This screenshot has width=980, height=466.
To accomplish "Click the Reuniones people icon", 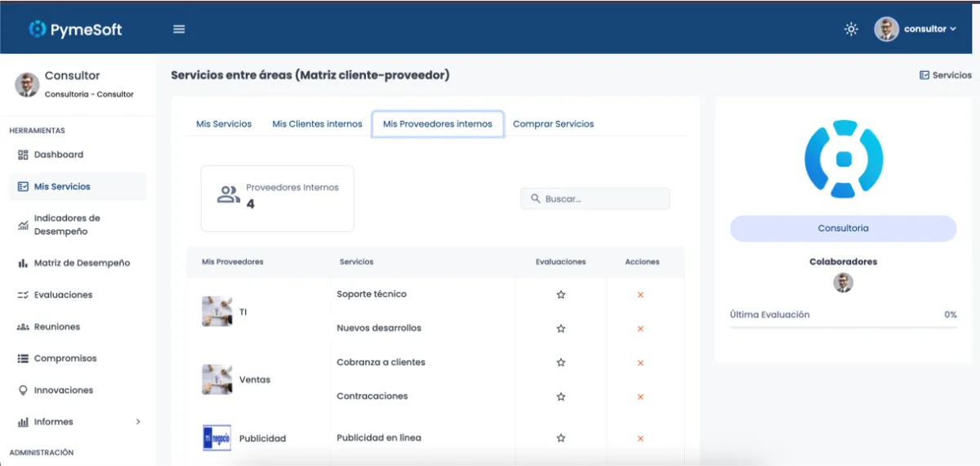I will click(23, 327).
